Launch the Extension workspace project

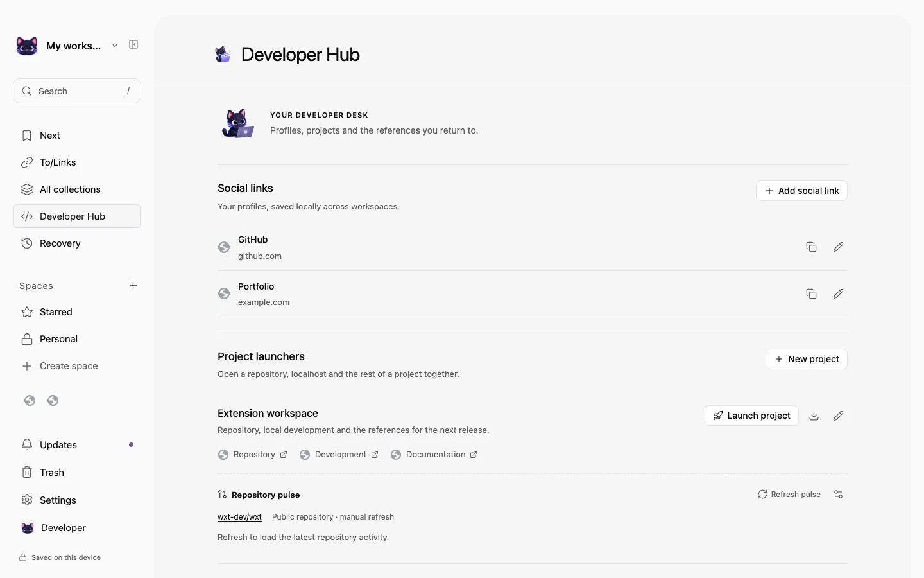(751, 416)
